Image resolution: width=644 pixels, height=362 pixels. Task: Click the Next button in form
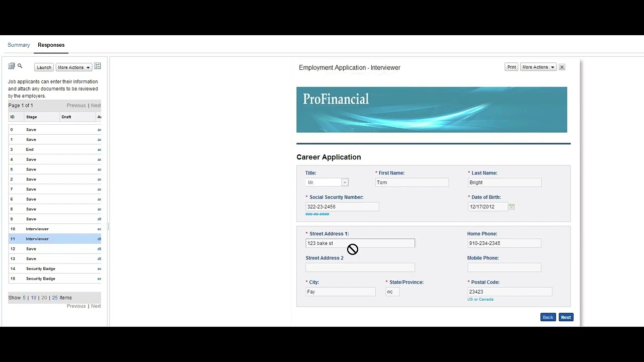point(566,317)
